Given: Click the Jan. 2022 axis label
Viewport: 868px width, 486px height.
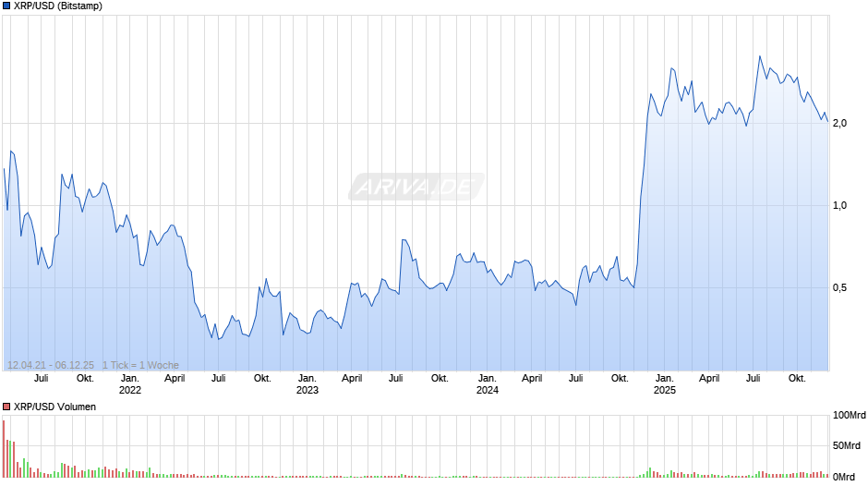Looking at the screenshot, I should (x=130, y=384).
